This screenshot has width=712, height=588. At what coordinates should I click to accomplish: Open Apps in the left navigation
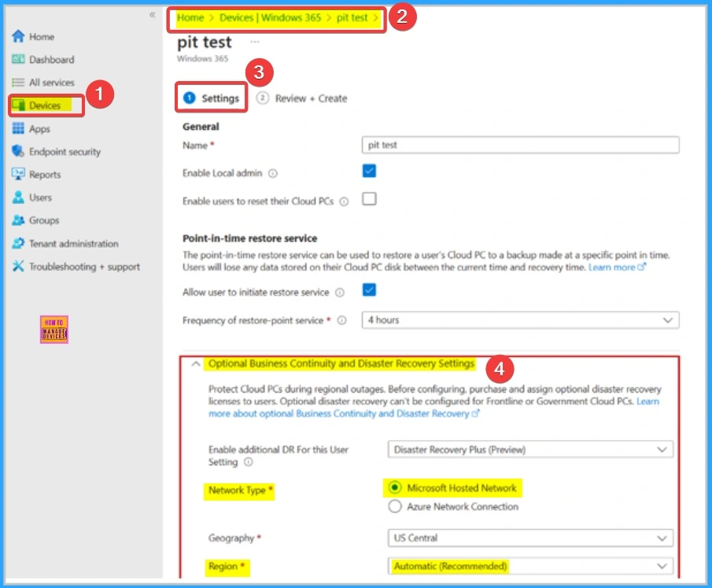[39, 129]
